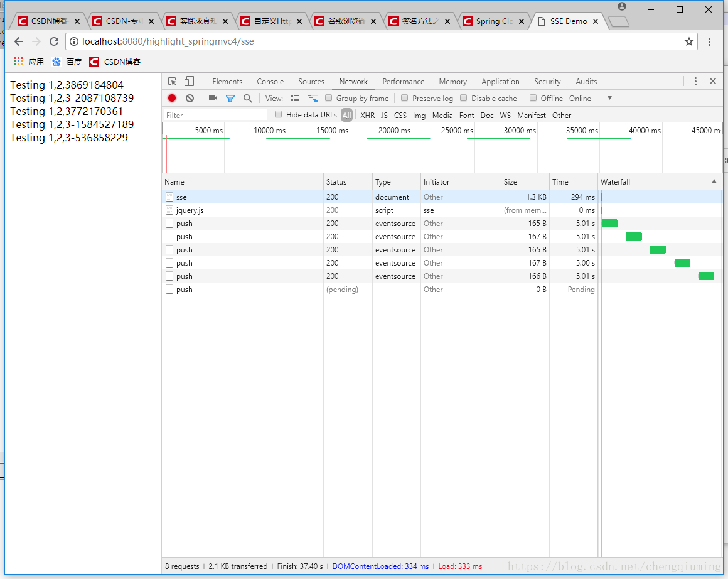728x579 pixels.
Task: Check the Disable cache option
Action: click(464, 98)
